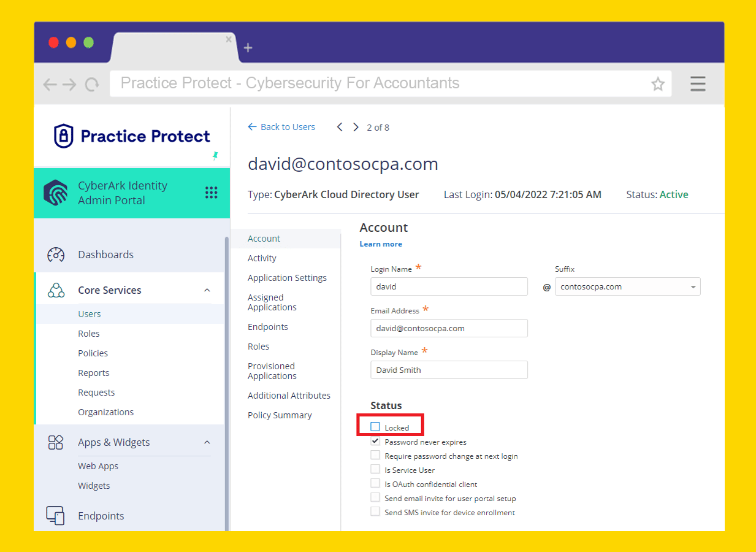Open the Additional Attributes tab

point(289,396)
